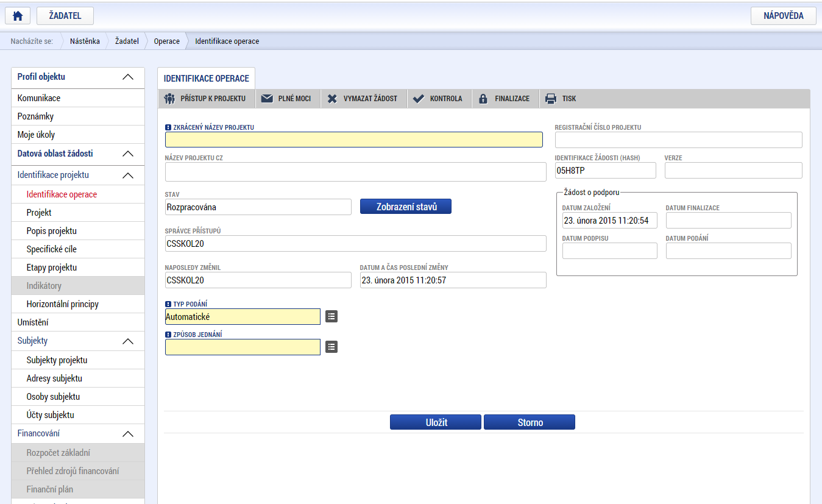The image size is (822, 504).
Task: Open the Nápověda help button
Action: (783, 16)
